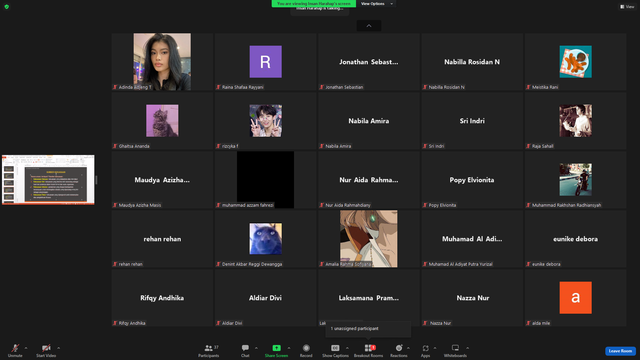The image size is (640, 360).
Task: Click Amalia Rahma Sofyana's anime avatar
Action: (x=369, y=239)
